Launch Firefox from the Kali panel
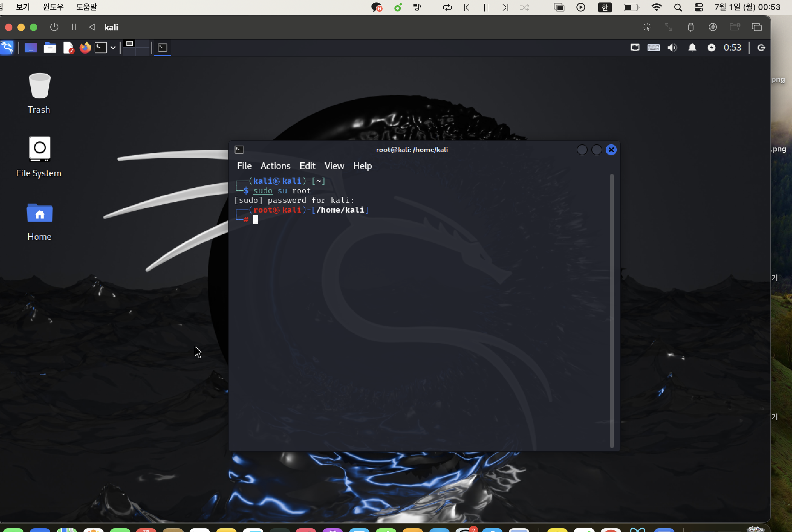This screenshot has width=792, height=532. pyautogui.click(x=85, y=47)
